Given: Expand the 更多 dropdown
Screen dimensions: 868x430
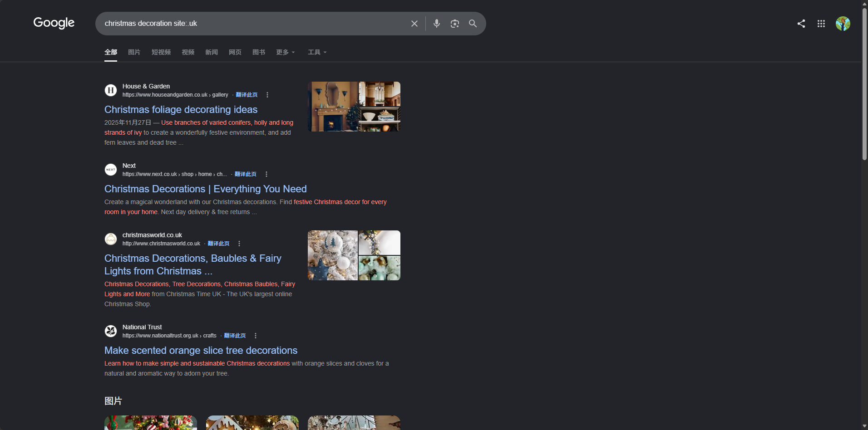Looking at the screenshot, I should 286,52.
